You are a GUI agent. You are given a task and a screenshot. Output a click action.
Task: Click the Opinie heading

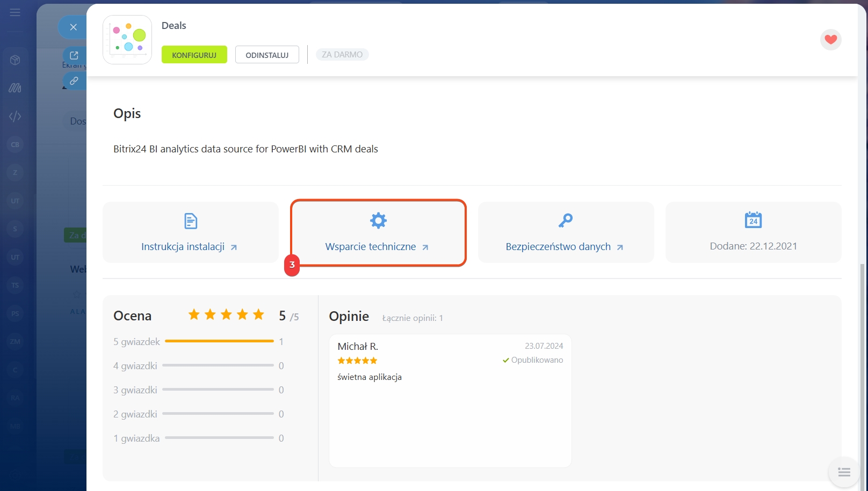[349, 317]
